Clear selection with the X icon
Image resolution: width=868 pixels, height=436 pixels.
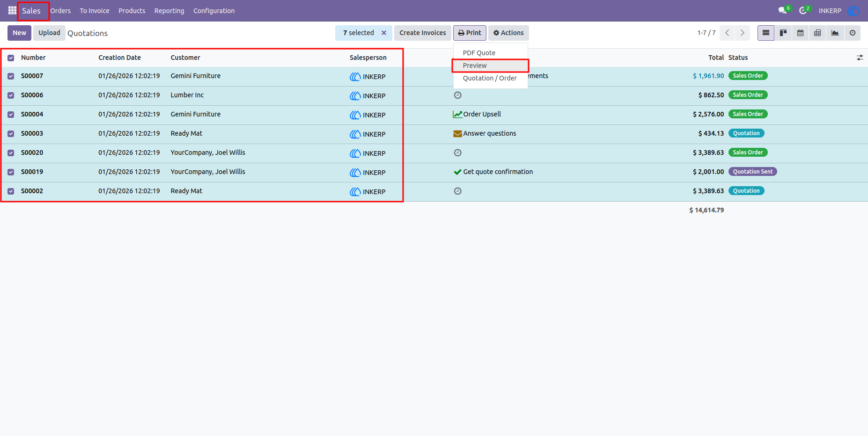384,33
